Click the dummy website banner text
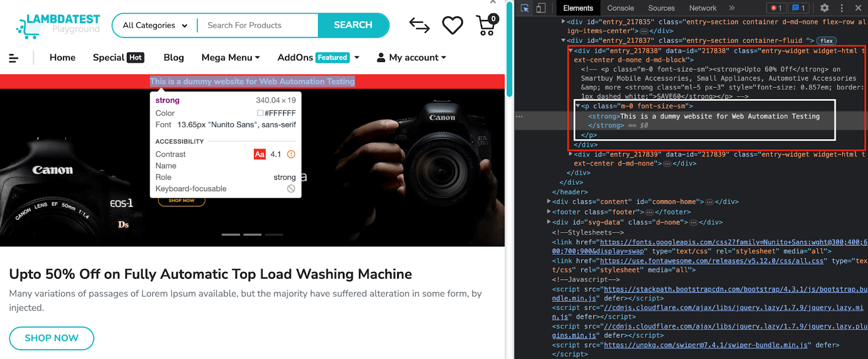 252,81
